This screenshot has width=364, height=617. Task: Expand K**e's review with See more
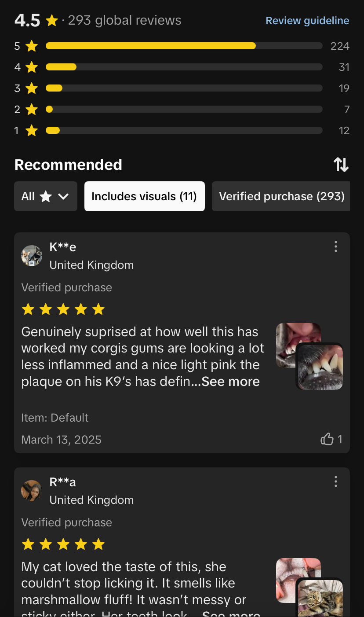(230, 382)
